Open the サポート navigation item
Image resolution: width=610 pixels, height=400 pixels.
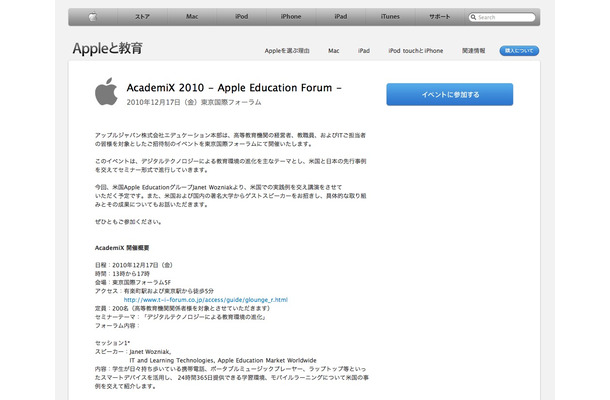tap(440, 17)
